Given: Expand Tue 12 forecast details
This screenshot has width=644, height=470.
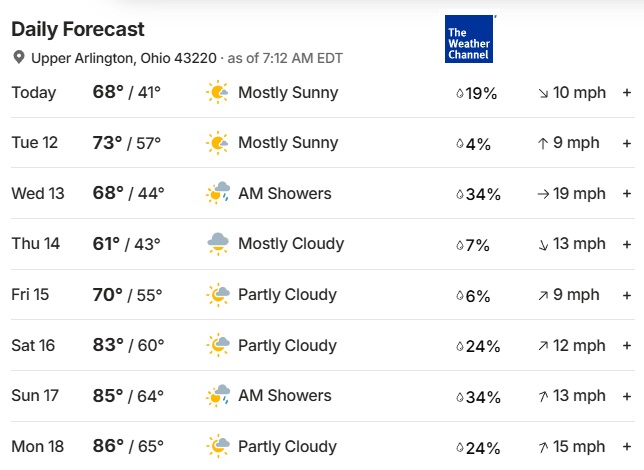Looking at the screenshot, I should tap(627, 143).
